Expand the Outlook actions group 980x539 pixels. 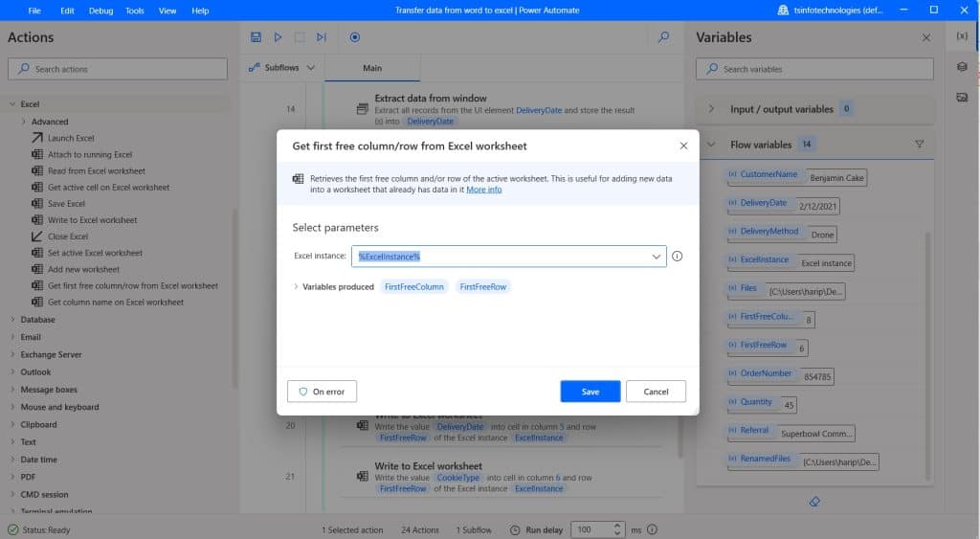click(11, 372)
